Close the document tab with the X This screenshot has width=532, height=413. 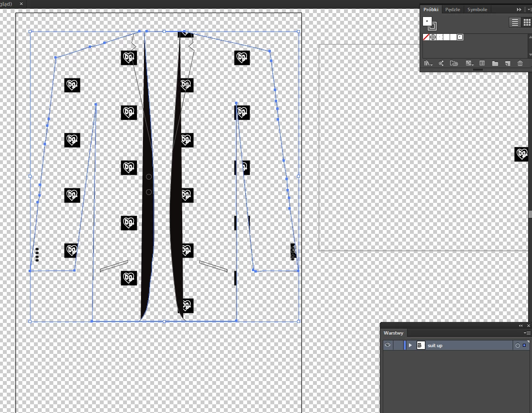pyautogui.click(x=21, y=4)
